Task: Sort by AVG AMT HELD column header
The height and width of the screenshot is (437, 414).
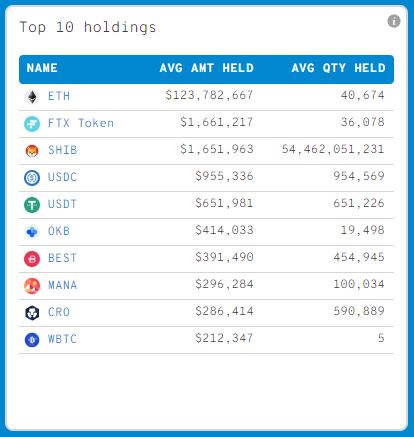Action: coord(207,68)
